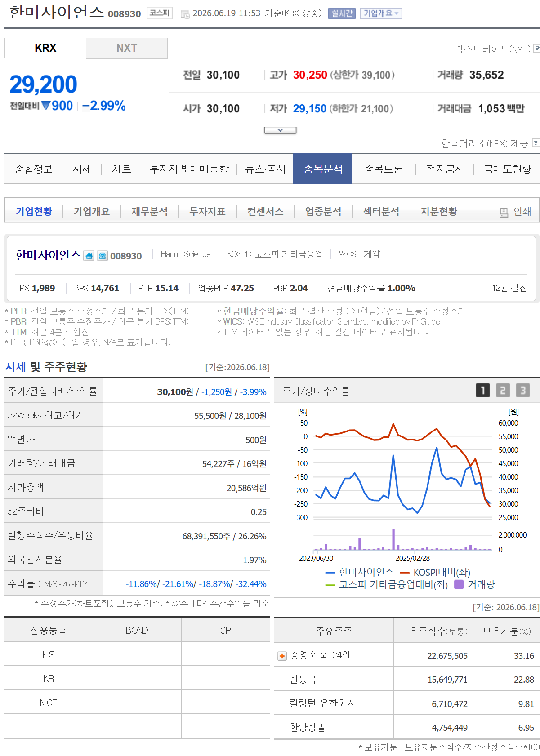Select the 기업개요 sub-tab
540x756 pixels.
(92, 211)
